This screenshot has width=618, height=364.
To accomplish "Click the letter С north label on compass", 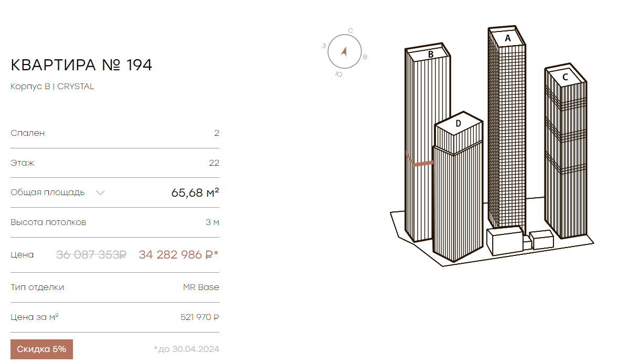I will click(x=350, y=31).
